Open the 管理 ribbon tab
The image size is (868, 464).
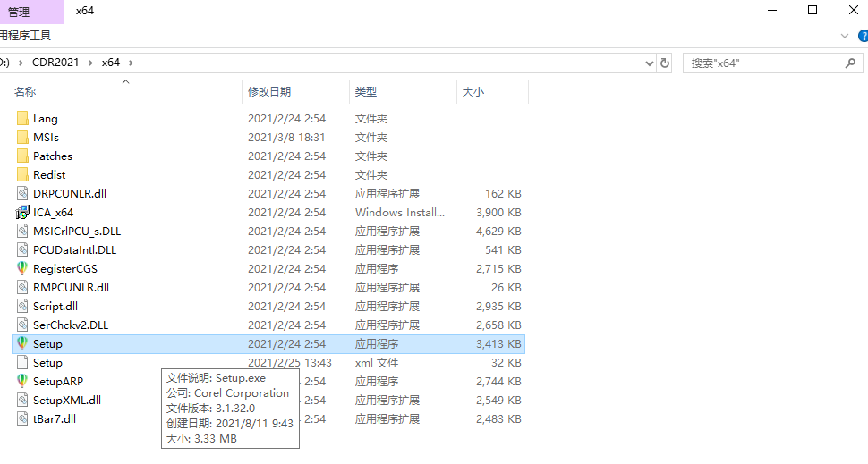click(x=19, y=12)
